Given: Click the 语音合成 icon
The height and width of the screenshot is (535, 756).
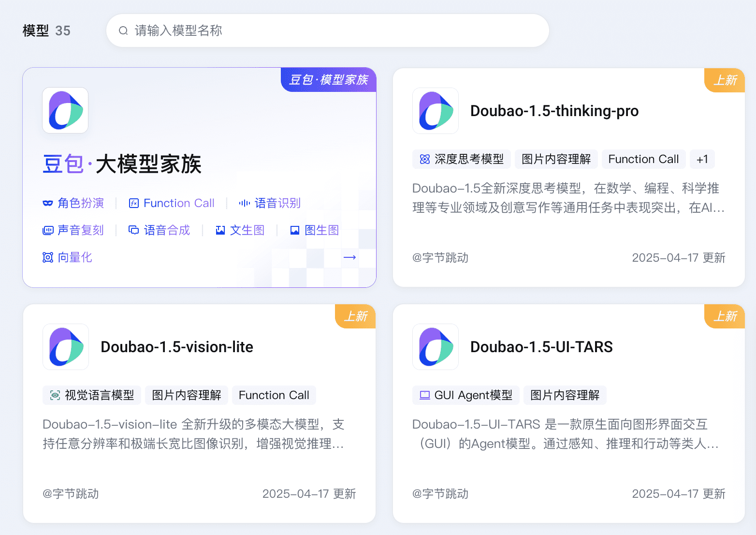Looking at the screenshot, I should [133, 230].
